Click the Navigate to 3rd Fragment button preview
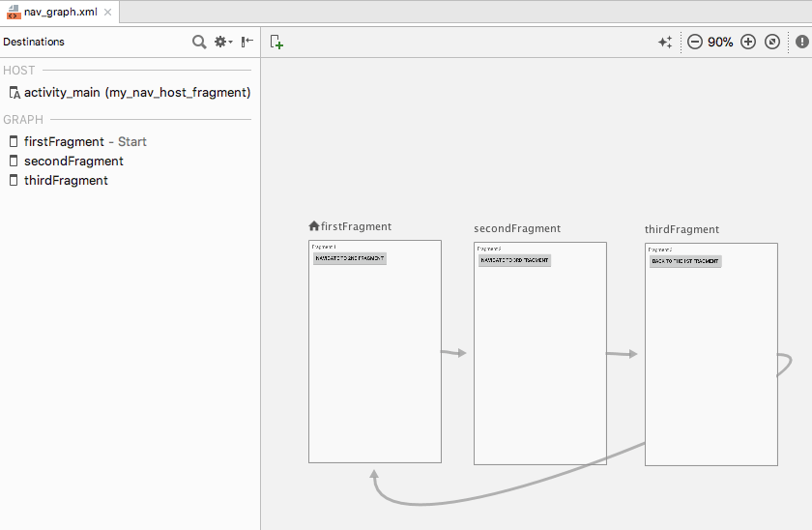 click(514, 260)
